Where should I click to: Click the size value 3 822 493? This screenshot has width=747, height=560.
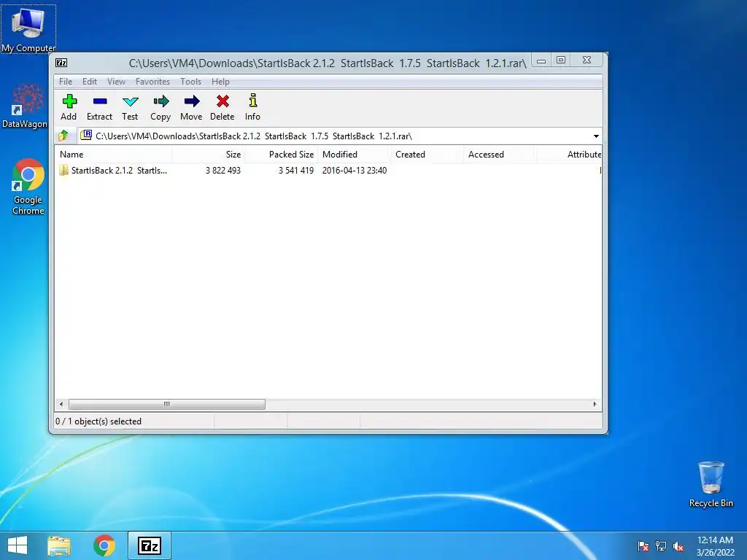(x=223, y=171)
